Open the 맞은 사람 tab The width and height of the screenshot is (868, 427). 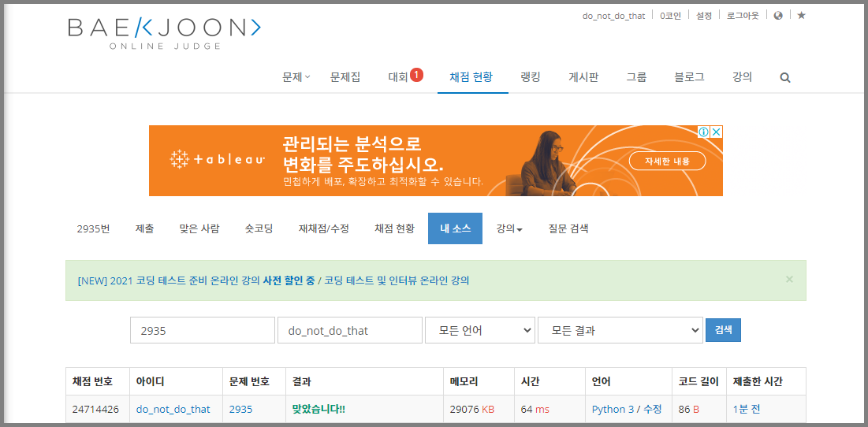199,228
